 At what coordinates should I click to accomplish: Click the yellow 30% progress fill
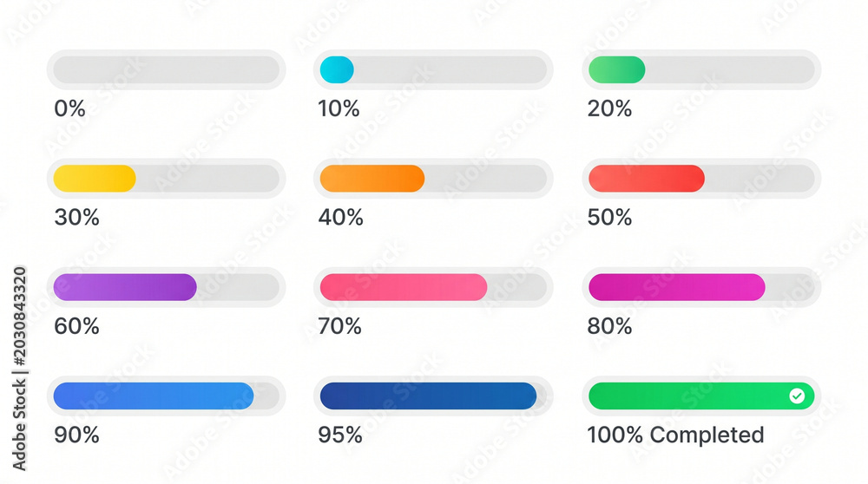(95, 179)
